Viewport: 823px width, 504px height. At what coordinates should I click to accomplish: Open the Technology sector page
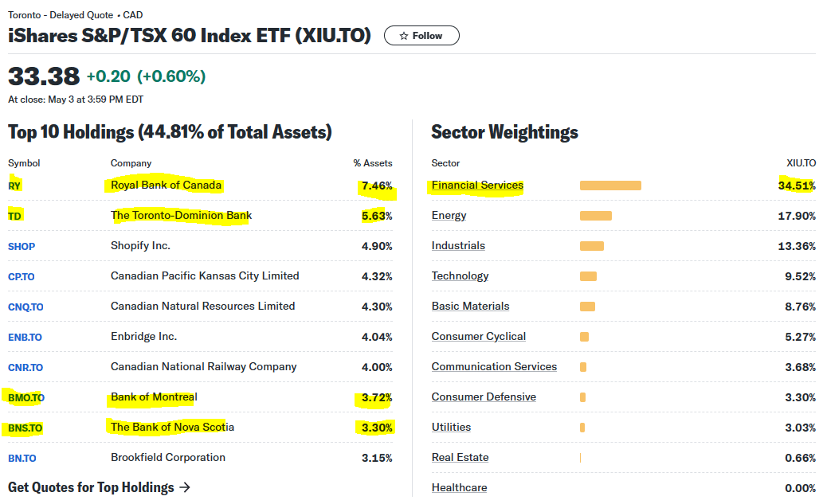coord(460,275)
